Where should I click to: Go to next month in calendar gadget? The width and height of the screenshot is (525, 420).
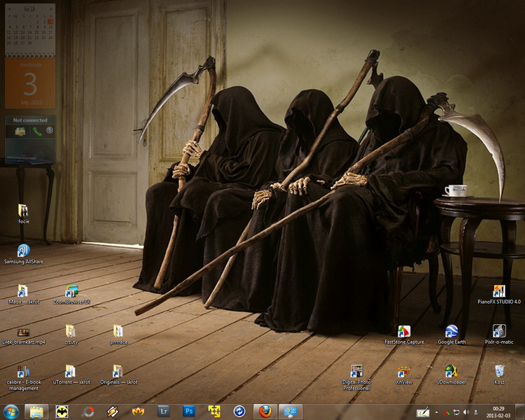(51, 8)
